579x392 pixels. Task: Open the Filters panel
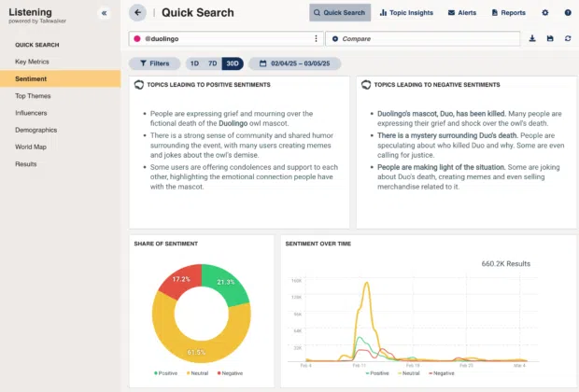[154, 63]
